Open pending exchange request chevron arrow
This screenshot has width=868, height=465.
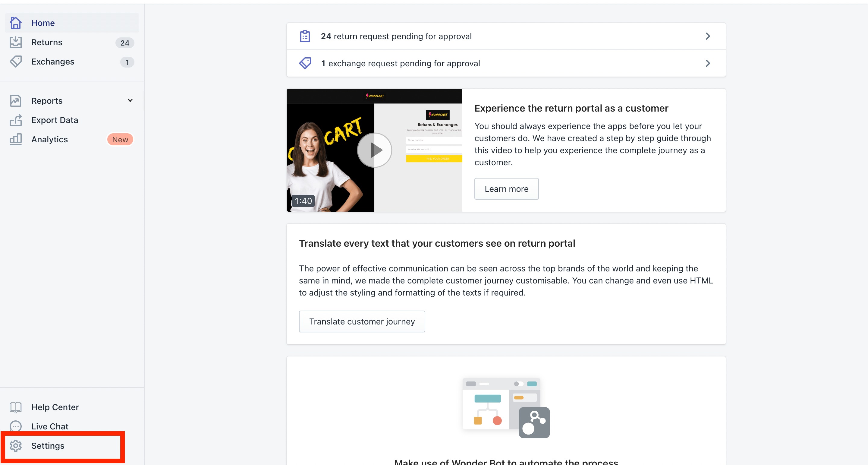[708, 63]
